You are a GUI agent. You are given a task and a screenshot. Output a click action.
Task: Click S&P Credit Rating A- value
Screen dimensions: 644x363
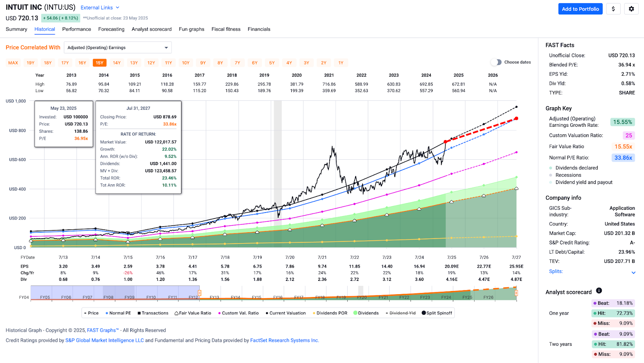tap(632, 243)
